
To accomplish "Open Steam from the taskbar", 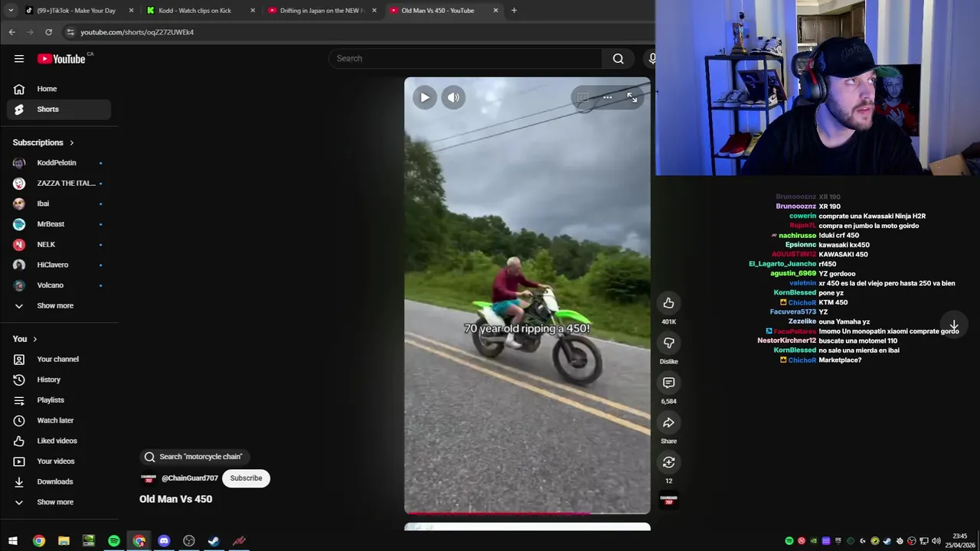I will click(214, 541).
